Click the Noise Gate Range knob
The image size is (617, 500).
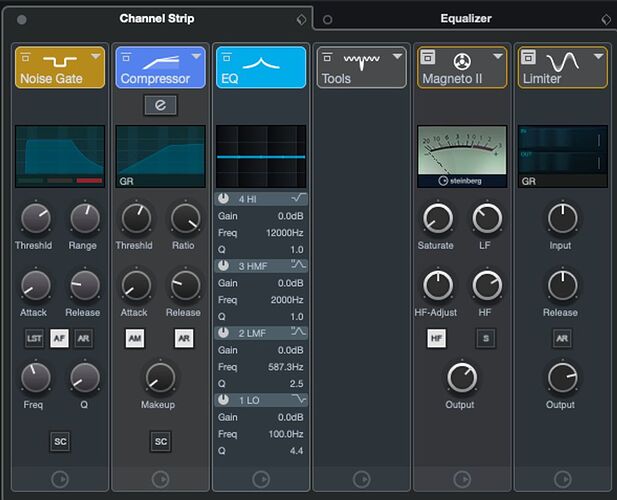tap(85, 218)
